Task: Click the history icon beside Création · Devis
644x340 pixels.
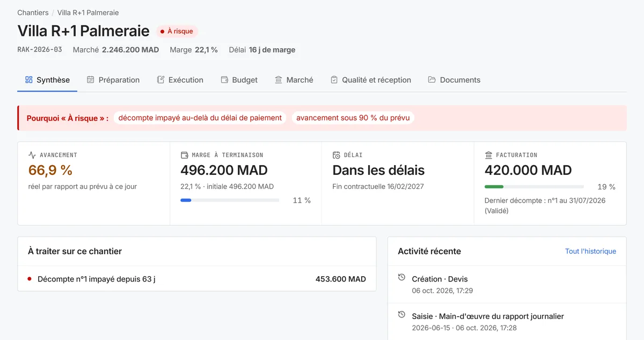Action: click(401, 277)
